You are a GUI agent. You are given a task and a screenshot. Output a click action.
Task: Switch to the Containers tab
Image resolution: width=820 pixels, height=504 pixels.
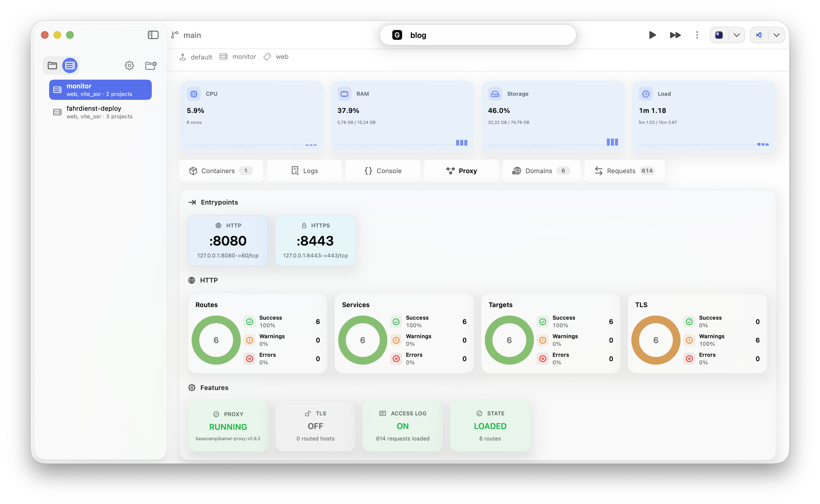click(221, 171)
